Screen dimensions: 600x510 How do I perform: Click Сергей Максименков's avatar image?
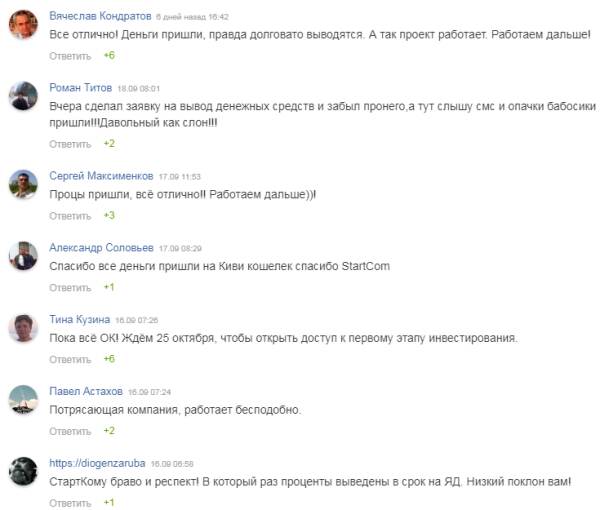click(24, 184)
